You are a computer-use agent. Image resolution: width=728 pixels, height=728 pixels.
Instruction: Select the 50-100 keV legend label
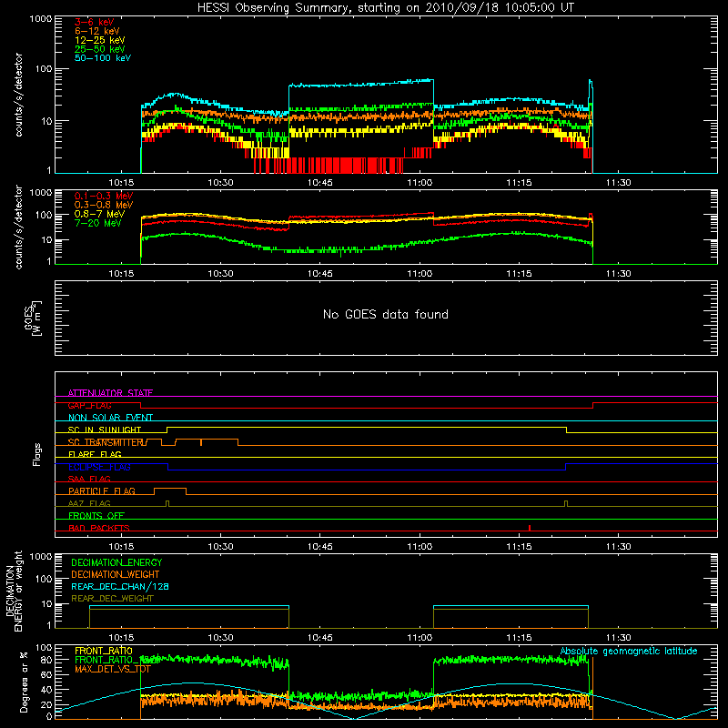click(x=103, y=58)
